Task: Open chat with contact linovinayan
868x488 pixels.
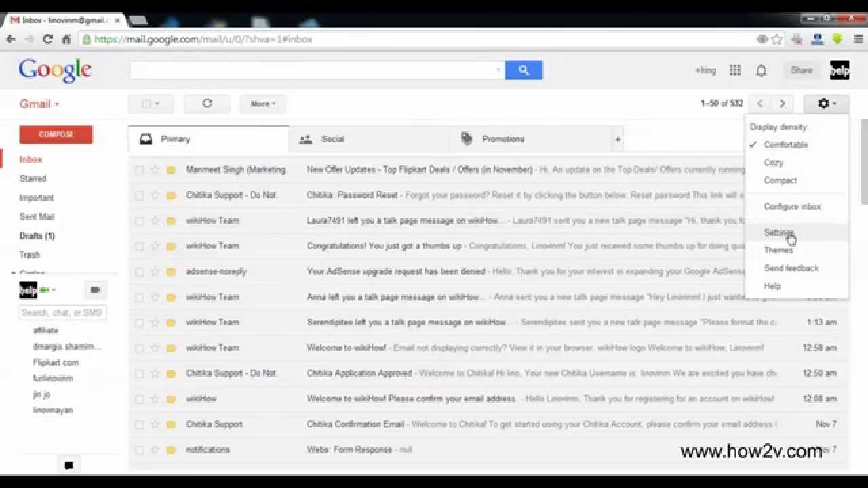Action: 53,410
